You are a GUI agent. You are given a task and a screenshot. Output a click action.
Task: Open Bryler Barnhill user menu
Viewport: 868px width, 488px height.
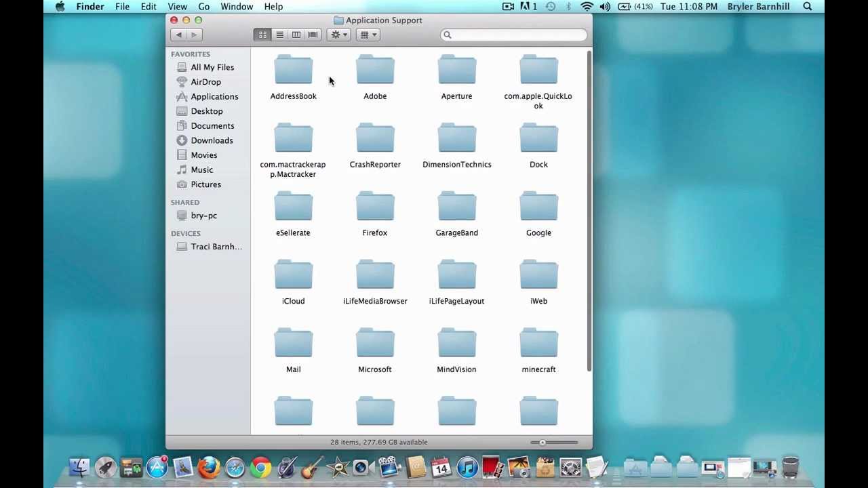758,6
